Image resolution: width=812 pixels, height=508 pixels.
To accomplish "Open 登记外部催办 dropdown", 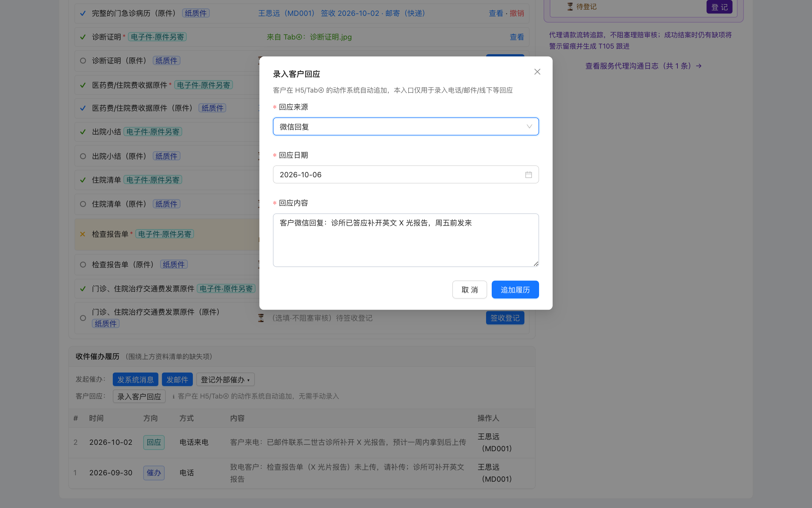I will [x=225, y=379].
